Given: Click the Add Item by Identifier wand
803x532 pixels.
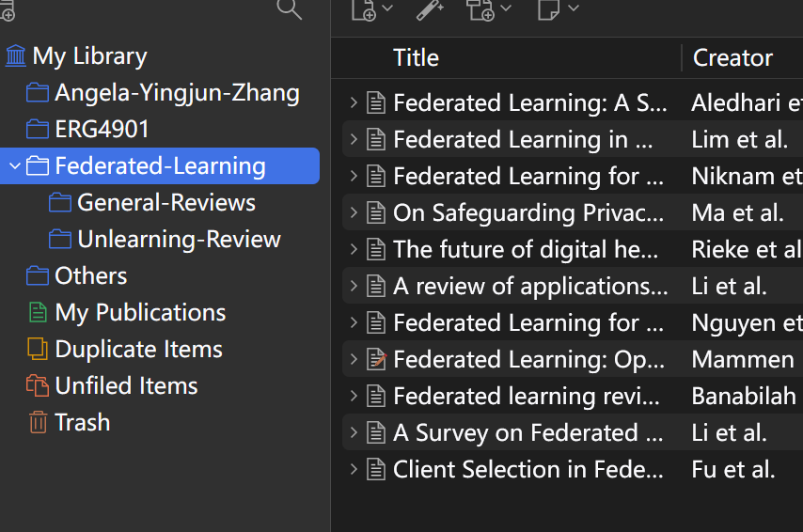Looking at the screenshot, I should 430,8.
